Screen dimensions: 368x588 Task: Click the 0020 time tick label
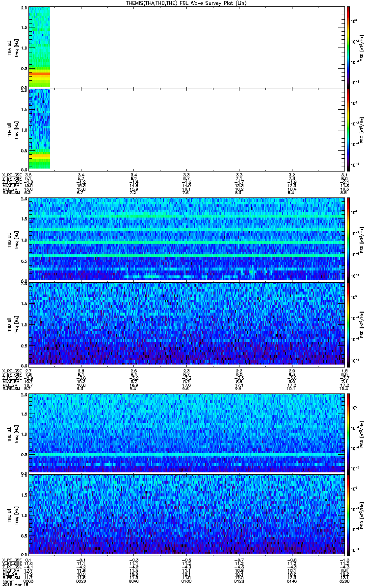pos(81,580)
